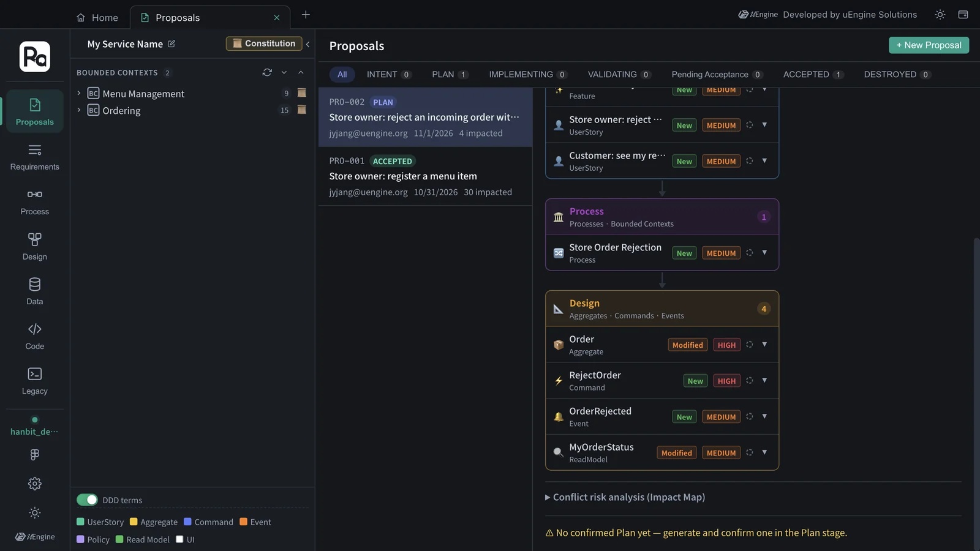The image size is (980, 551).
Task: Click the constitution icon for Menu Management
Action: click(301, 93)
